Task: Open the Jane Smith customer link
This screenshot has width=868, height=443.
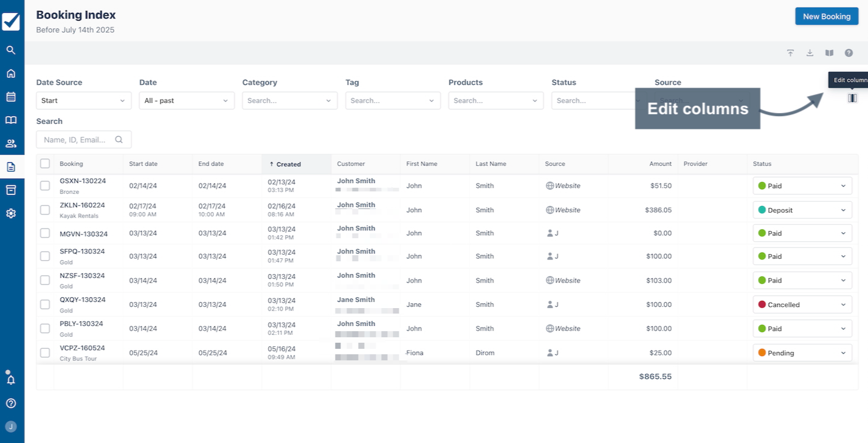Action: pyautogui.click(x=356, y=300)
